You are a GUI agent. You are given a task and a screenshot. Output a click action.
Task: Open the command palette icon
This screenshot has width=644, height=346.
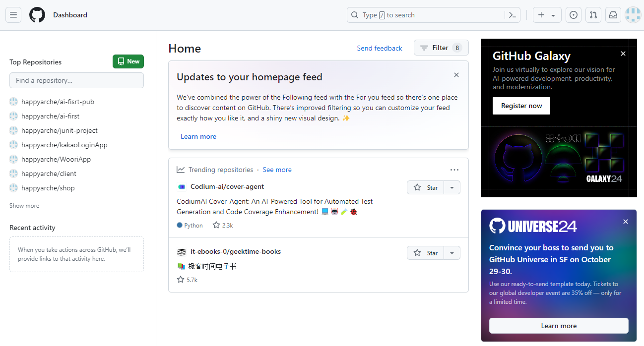tap(513, 15)
